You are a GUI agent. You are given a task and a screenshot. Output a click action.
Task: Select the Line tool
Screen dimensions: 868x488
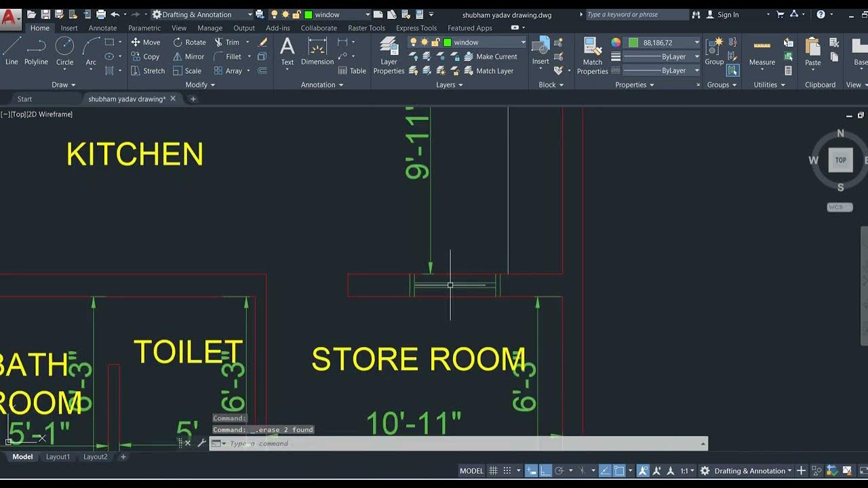pyautogui.click(x=12, y=52)
